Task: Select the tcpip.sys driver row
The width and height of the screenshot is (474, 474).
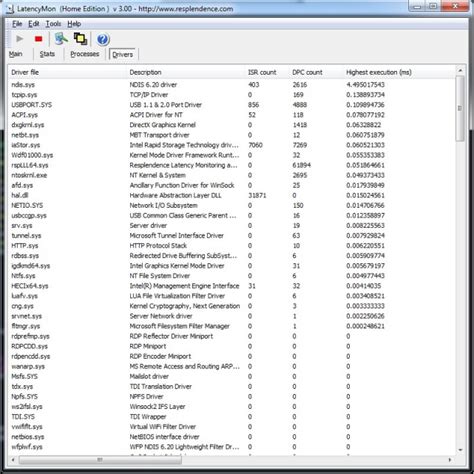Action: coord(231,95)
